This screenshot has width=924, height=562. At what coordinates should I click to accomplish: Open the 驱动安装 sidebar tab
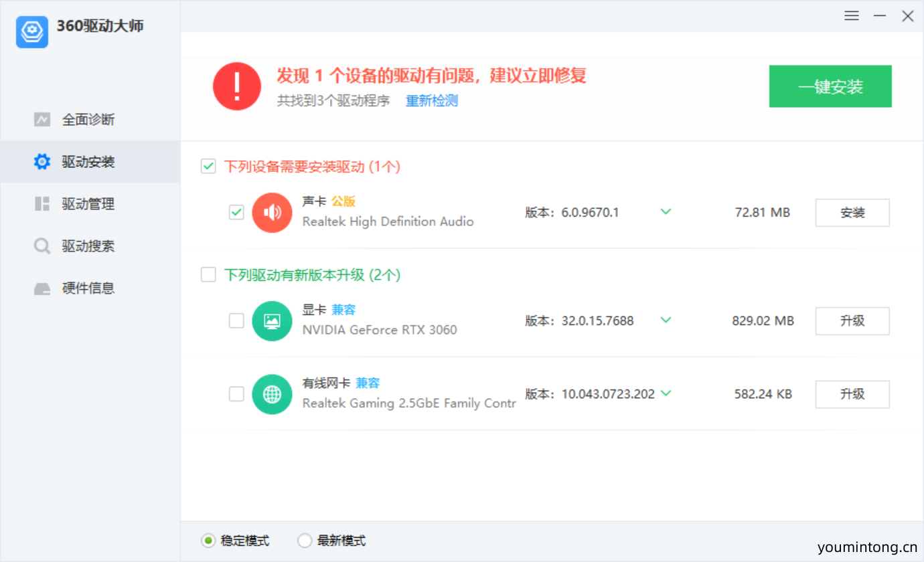pyautogui.click(x=90, y=162)
